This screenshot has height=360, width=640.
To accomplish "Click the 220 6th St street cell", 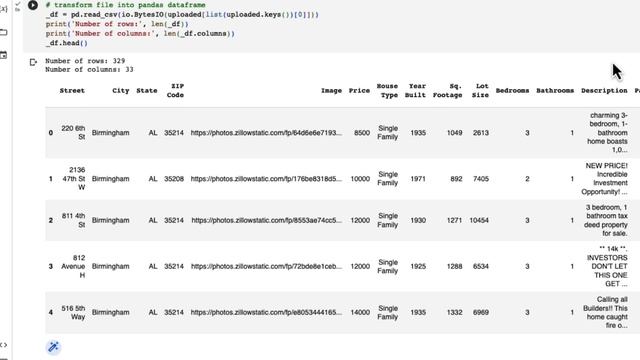I will pyautogui.click(x=73, y=133).
